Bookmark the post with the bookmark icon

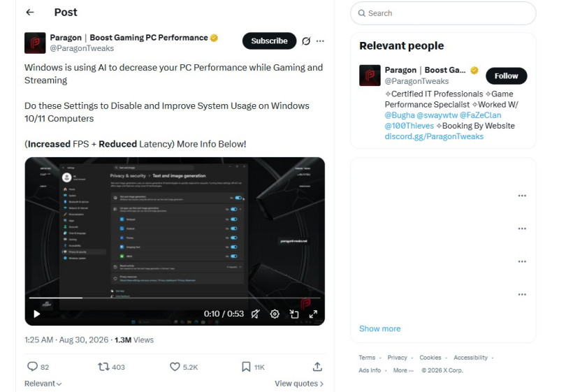point(246,366)
